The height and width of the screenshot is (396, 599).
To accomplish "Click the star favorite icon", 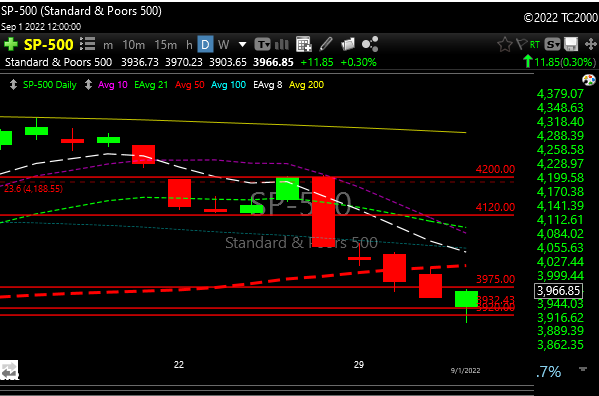I will [505, 45].
